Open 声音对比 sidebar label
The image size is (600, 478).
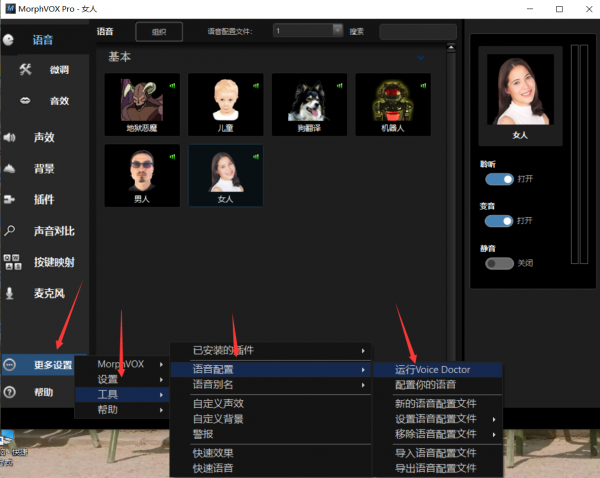(x=54, y=231)
